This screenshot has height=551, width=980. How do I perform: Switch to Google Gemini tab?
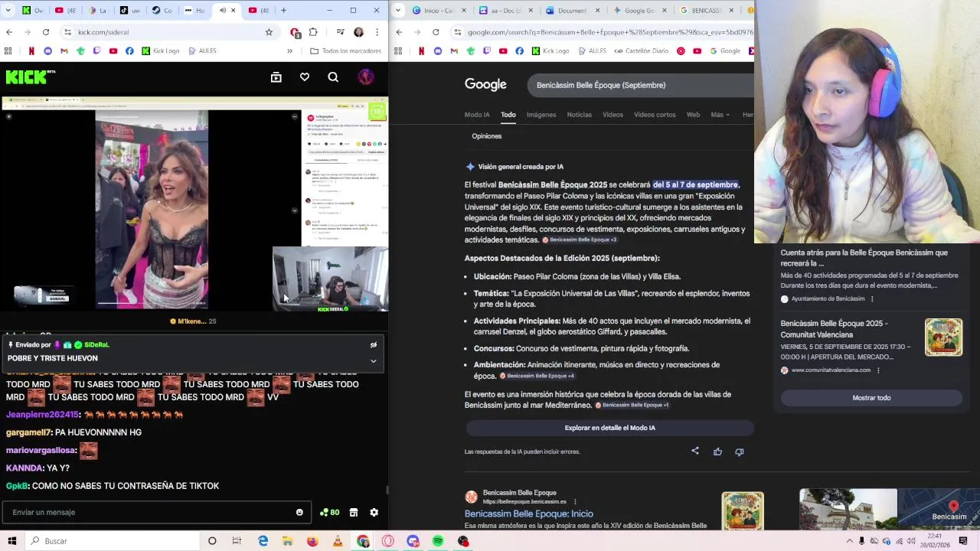coord(640,10)
